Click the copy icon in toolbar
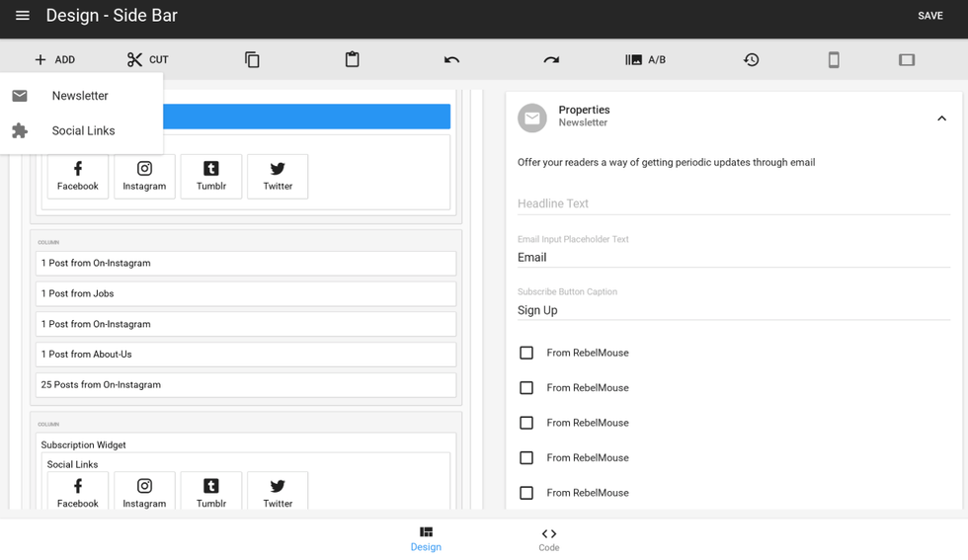The height and width of the screenshot is (560, 968). coord(252,59)
